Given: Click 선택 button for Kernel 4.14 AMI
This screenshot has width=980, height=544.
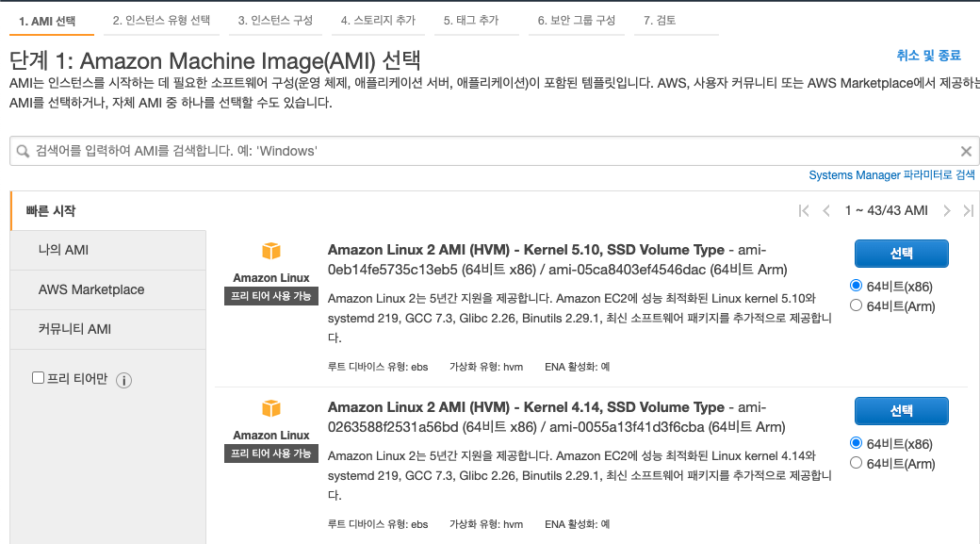Looking at the screenshot, I should click(901, 411).
